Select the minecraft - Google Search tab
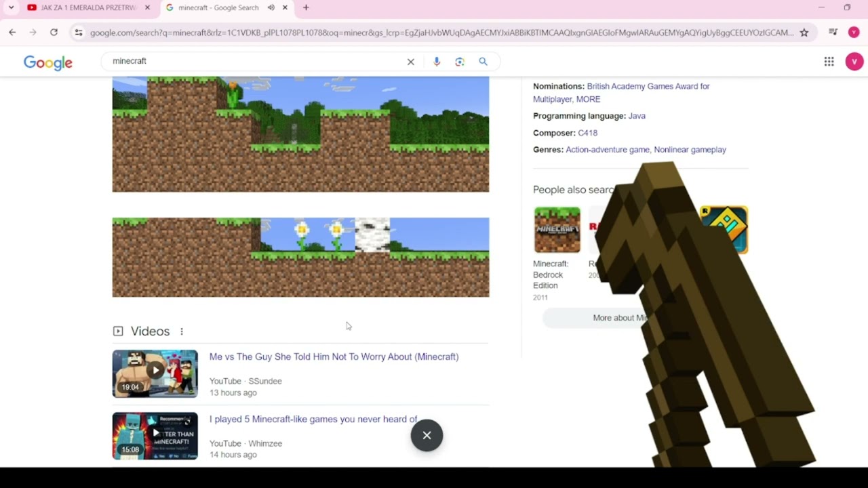This screenshot has height=488, width=868. 218,7
